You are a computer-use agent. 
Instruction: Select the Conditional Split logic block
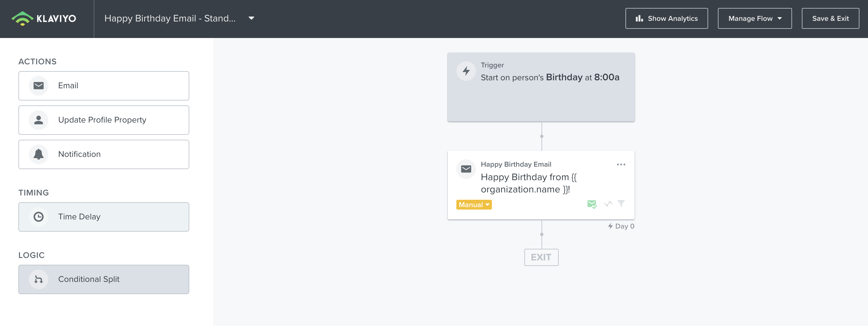pos(104,279)
